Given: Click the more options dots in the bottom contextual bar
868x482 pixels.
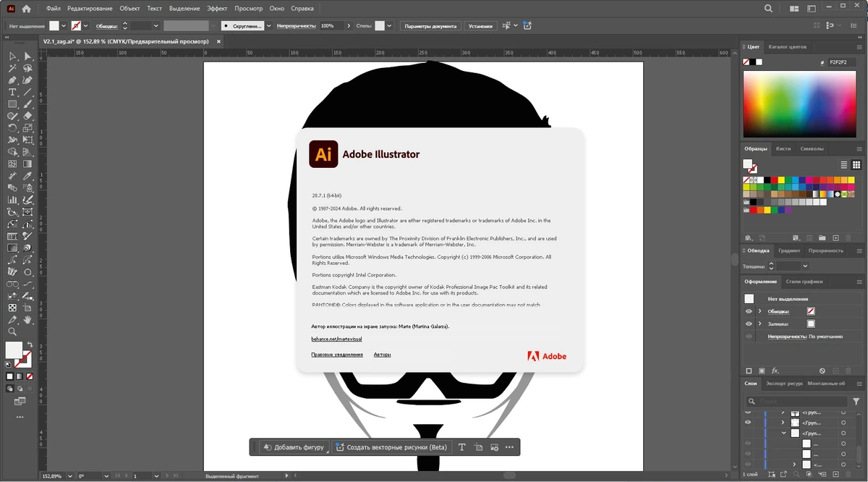Looking at the screenshot, I should 509,447.
